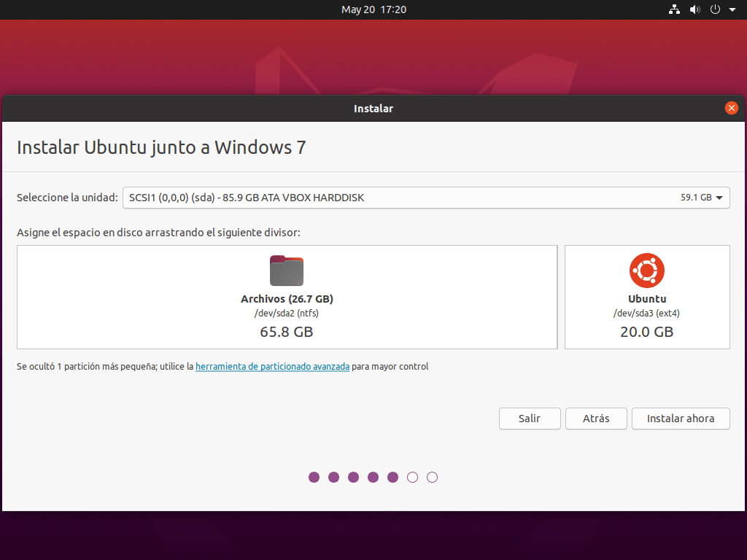Click the Atrás button
This screenshot has width=747, height=560.
tap(596, 419)
